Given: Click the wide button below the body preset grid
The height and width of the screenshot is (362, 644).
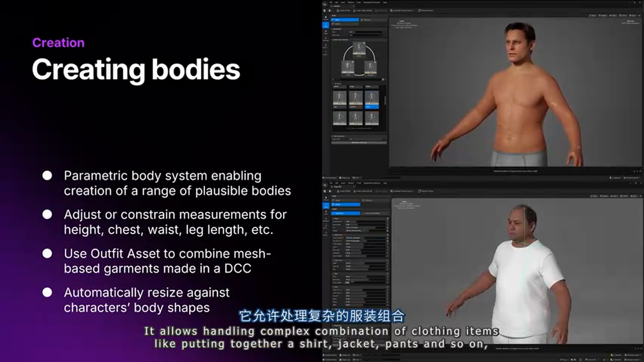Looking at the screenshot, I should pos(359,143).
